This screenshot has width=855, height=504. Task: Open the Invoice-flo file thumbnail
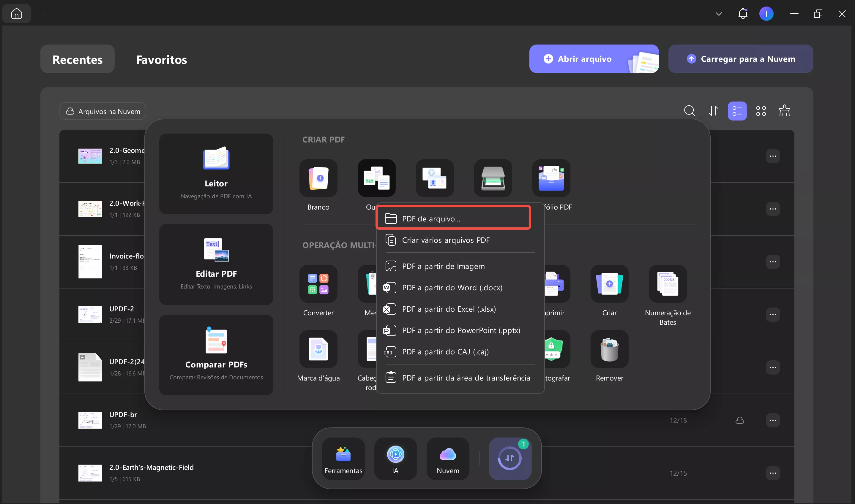click(x=90, y=261)
